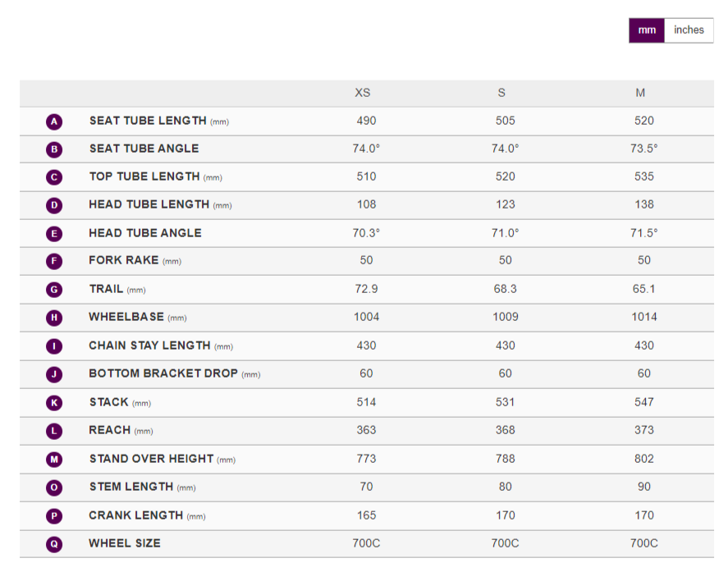Click the letter G trail badge
Screen dimensions: 728x581
tap(54, 290)
